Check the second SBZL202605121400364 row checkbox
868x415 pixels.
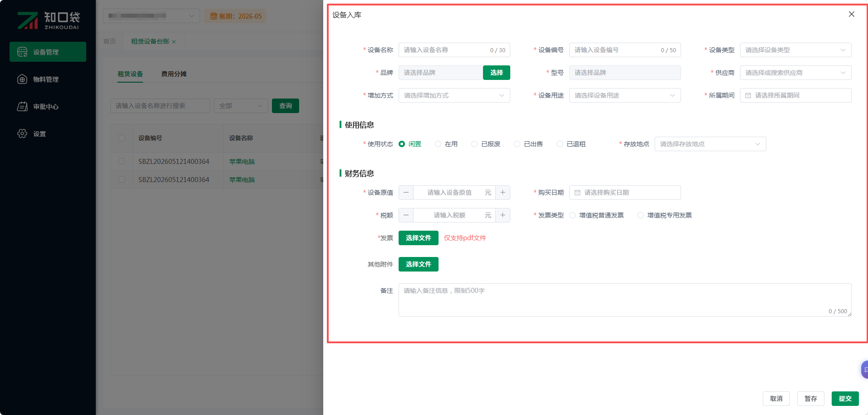[122, 179]
